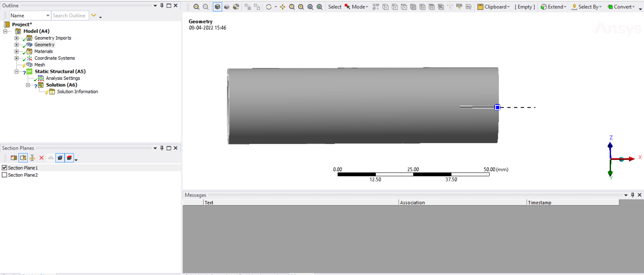Enable the Section Plane2 checkbox
644x275 pixels.
point(4,175)
